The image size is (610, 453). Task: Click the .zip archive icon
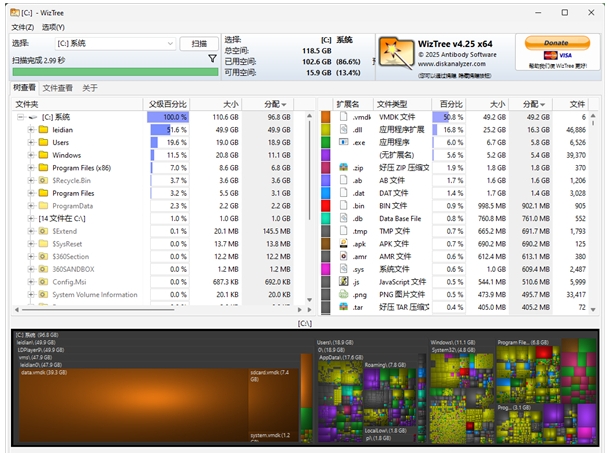[344, 167]
